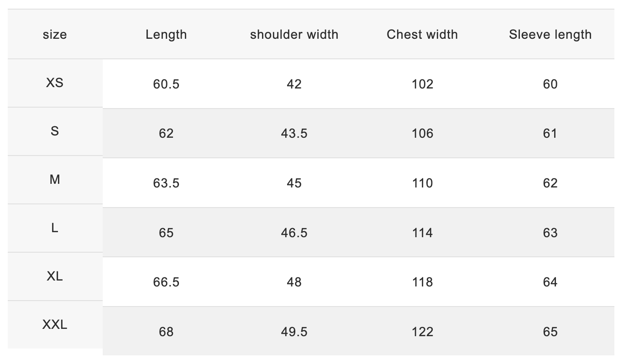Viewport: 629px width, 364px height.
Task: Select the S shoulder width value 43.5
Action: 294,134
